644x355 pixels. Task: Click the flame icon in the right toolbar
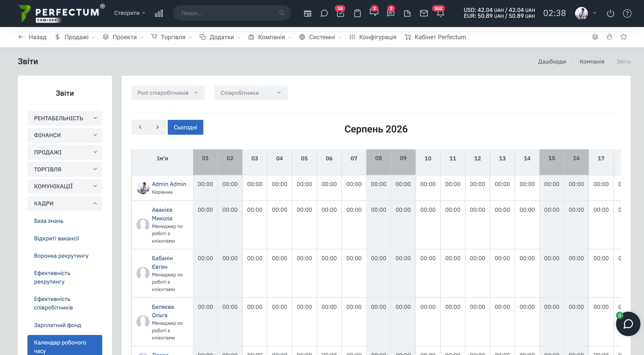610,37
